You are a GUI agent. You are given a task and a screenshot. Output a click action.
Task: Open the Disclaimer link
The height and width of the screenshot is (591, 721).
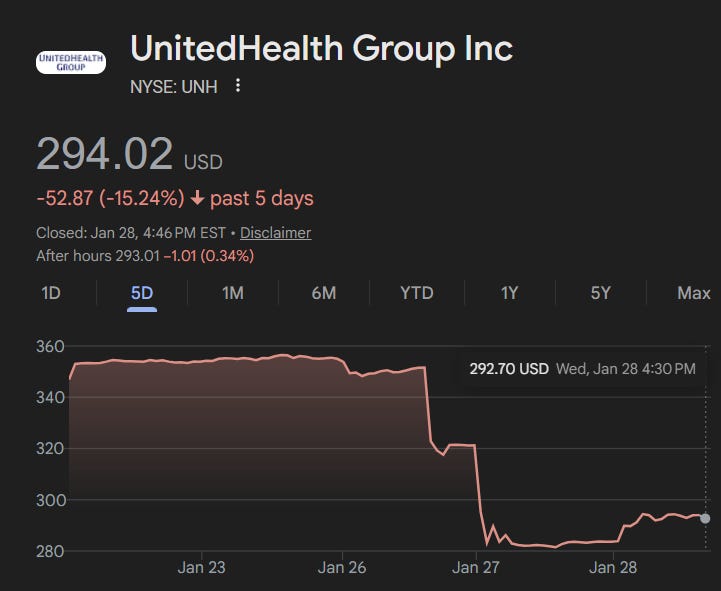click(x=275, y=233)
